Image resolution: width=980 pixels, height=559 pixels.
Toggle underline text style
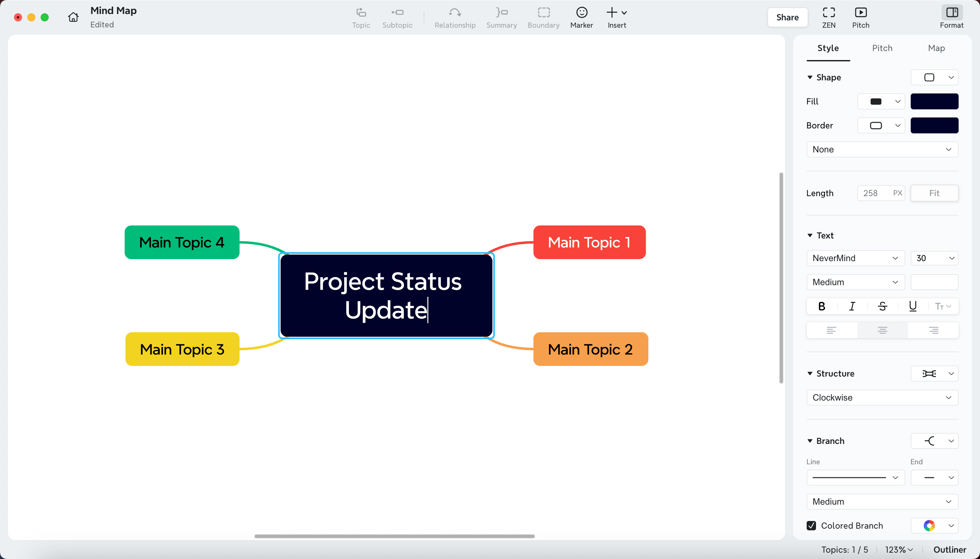click(x=912, y=307)
